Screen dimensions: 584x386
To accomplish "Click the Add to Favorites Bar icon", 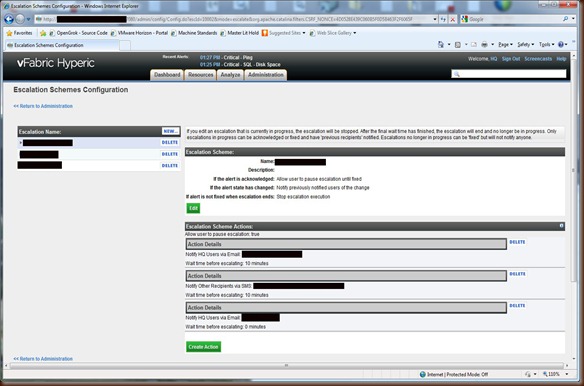I will [x=43, y=33].
